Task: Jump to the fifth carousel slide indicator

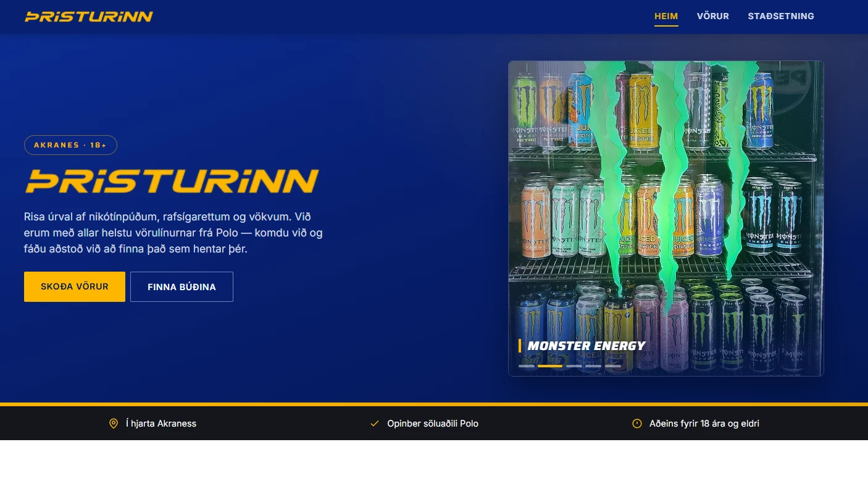Action: tap(613, 366)
